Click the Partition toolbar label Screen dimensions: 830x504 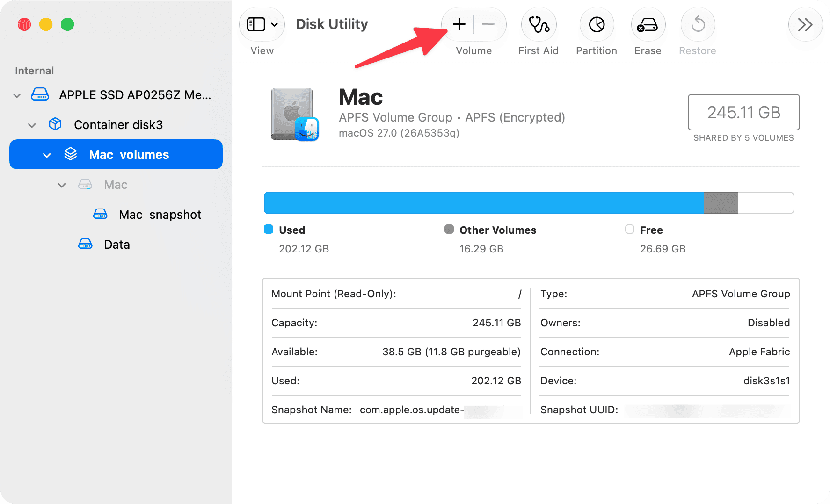pyautogui.click(x=597, y=50)
